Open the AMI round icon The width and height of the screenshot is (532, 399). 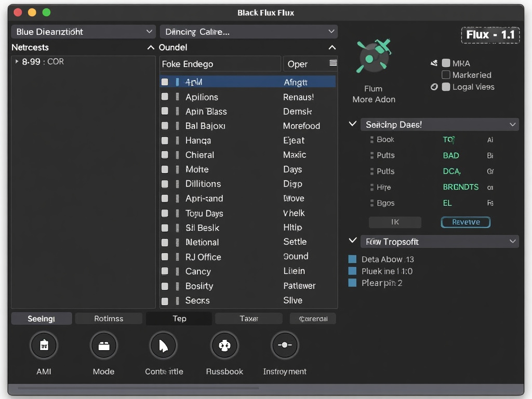[44, 345]
